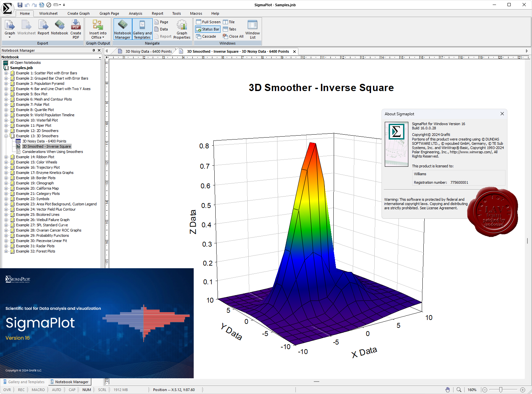The height and width of the screenshot is (394, 532).
Task: Open the Help ribbon tab
Action: (215, 13)
